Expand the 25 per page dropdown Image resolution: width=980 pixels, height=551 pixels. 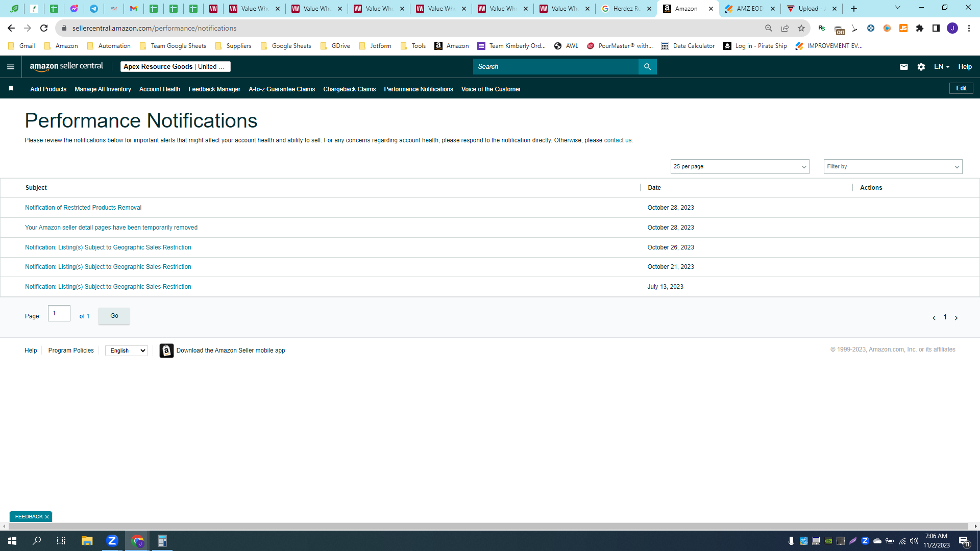click(740, 167)
